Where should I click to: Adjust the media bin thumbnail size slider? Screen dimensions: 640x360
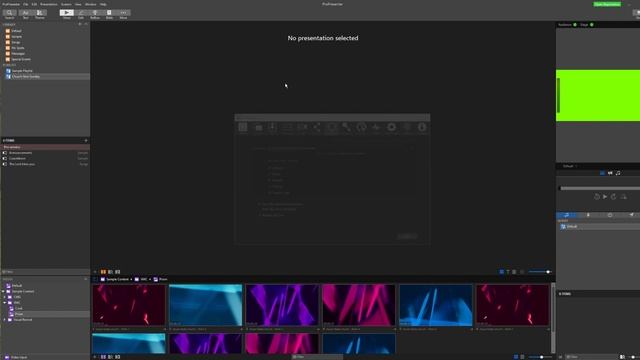click(x=540, y=272)
